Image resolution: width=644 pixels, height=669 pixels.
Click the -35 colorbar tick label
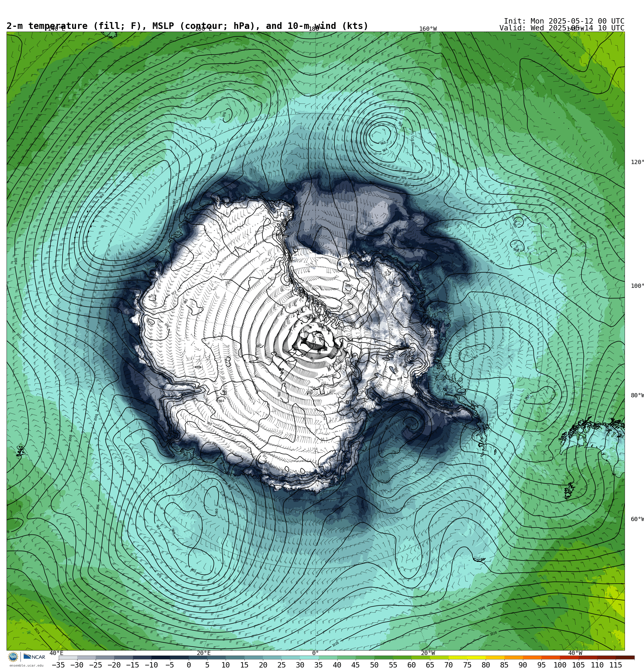(x=58, y=665)
